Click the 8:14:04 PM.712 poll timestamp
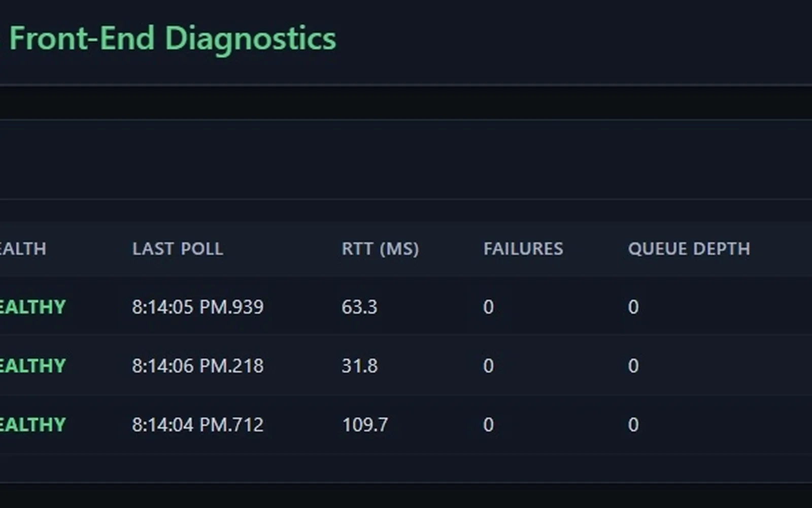The height and width of the screenshot is (508, 812). 198,424
